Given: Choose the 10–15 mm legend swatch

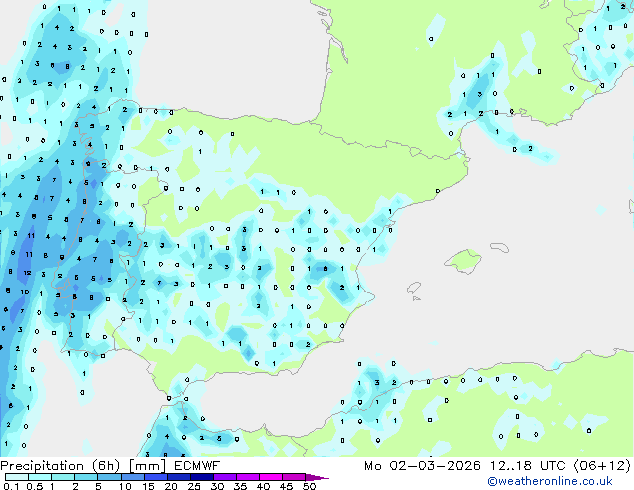Looking at the screenshot, I should (133, 477).
